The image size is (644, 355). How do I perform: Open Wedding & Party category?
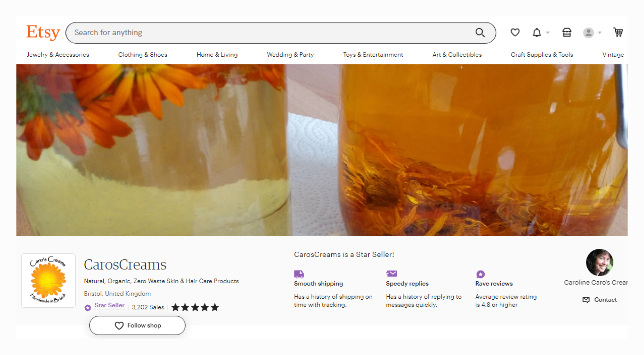tap(290, 55)
